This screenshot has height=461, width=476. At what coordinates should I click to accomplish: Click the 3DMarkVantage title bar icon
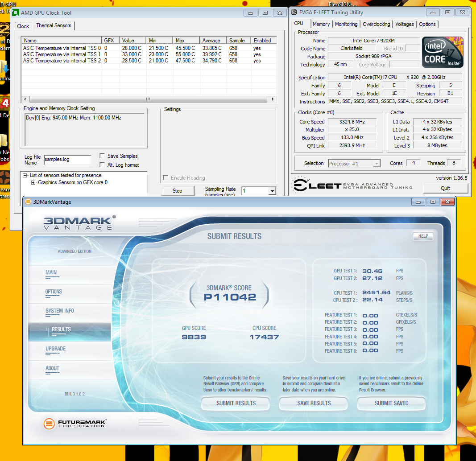pyautogui.click(x=28, y=202)
